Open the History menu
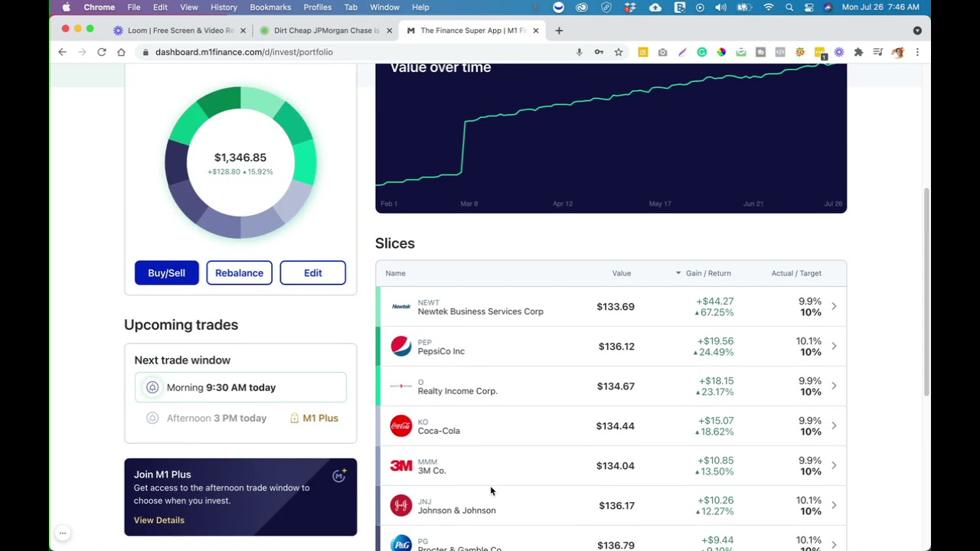The image size is (980, 551). tap(224, 7)
